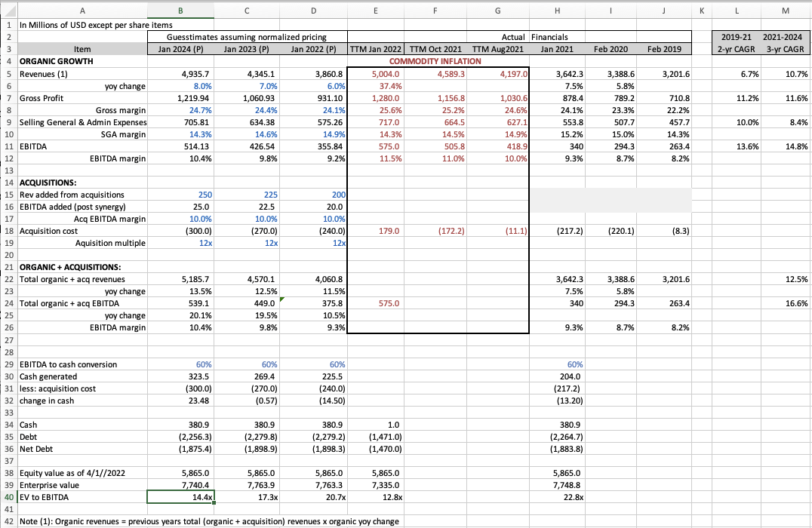This screenshot has width=812, height=528.
Task: Select 2-yr CAGR value 6.7%
Action: pyautogui.click(x=737, y=74)
